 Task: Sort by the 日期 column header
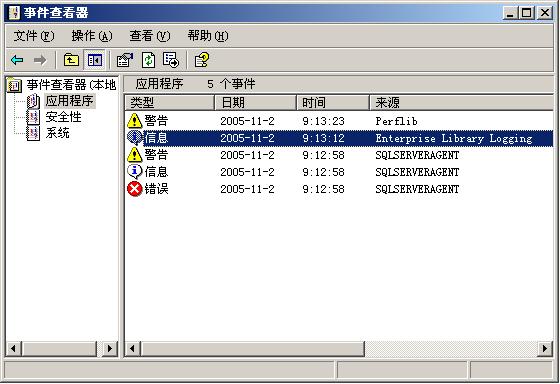coord(255,103)
